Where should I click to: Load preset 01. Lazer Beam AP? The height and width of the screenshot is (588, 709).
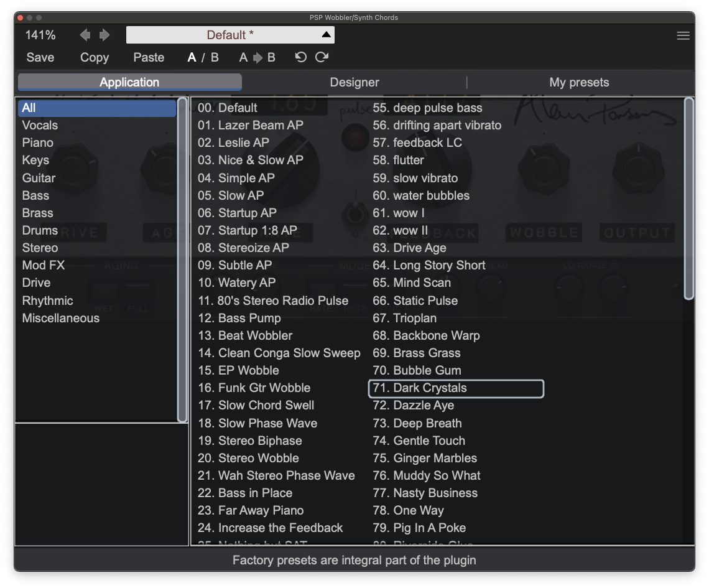251,125
